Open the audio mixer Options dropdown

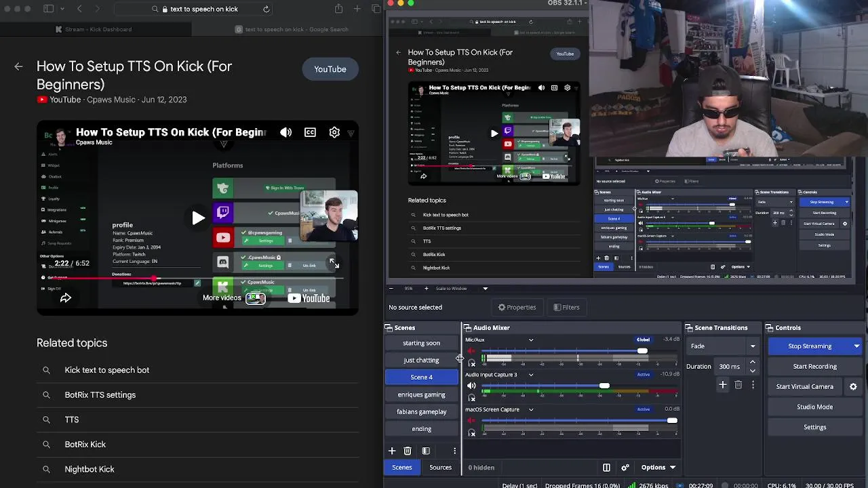click(x=658, y=467)
